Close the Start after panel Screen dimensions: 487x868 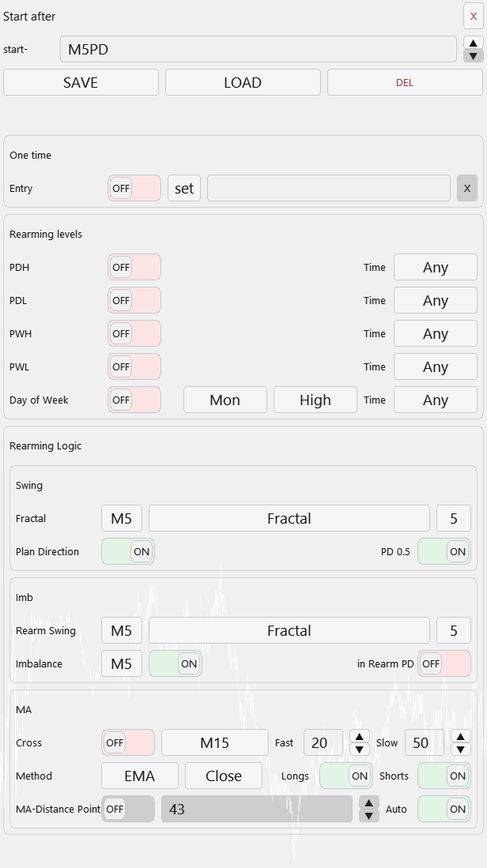473,17
